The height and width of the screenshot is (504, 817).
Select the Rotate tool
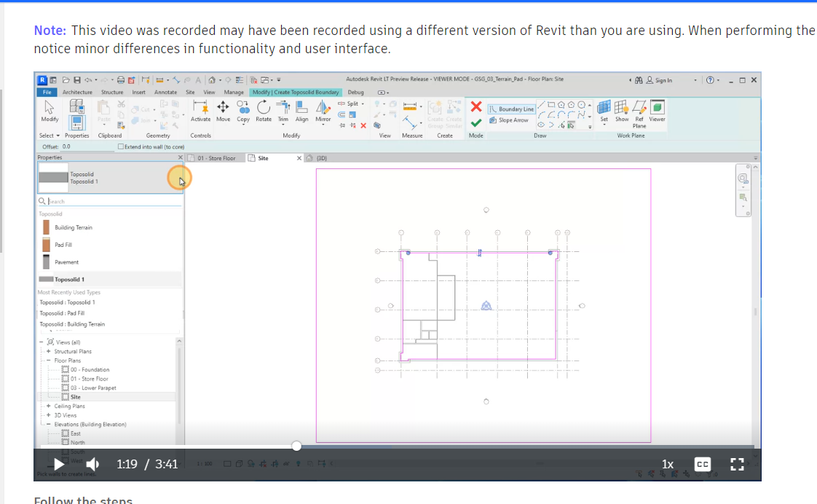click(263, 109)
